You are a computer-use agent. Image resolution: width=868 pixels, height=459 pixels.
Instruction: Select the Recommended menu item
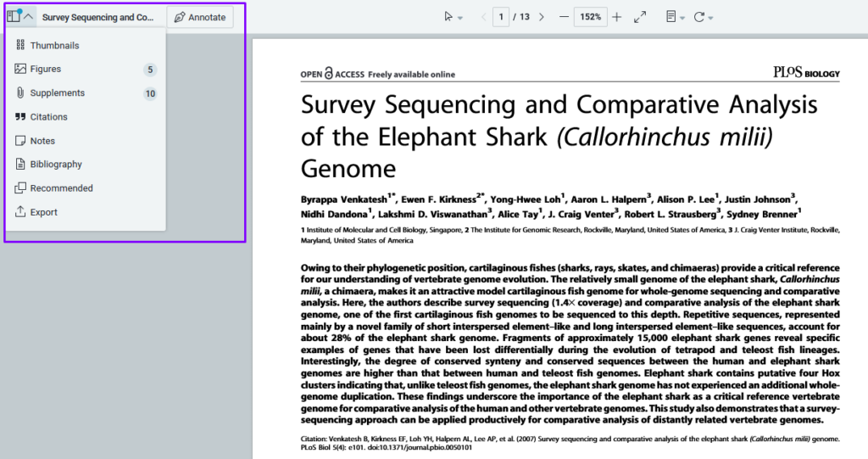61,188
